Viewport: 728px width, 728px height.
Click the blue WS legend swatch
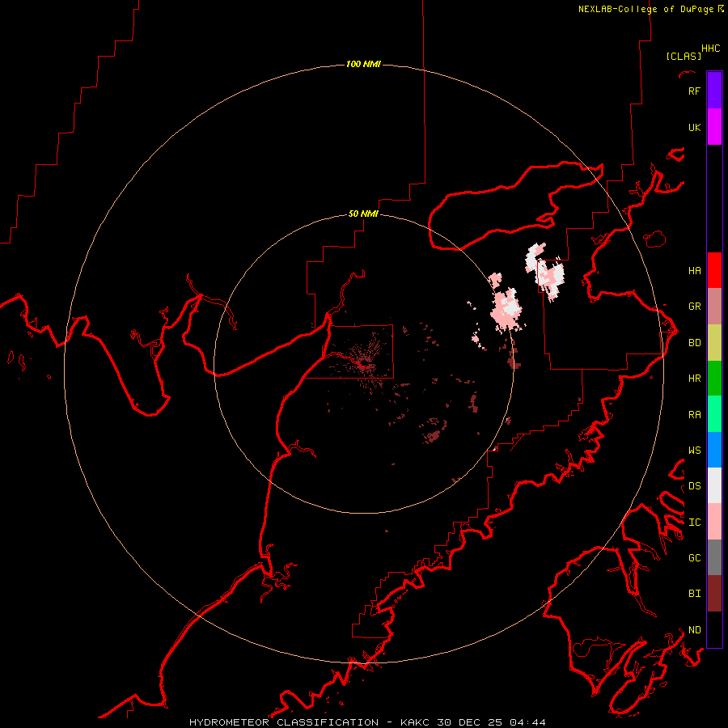point(714,450)
